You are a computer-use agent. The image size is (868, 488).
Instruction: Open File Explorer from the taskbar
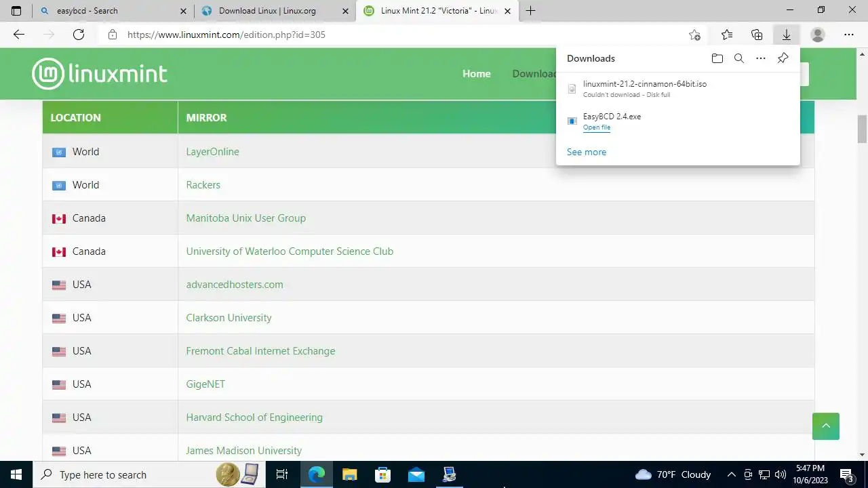tap(350, 474)
